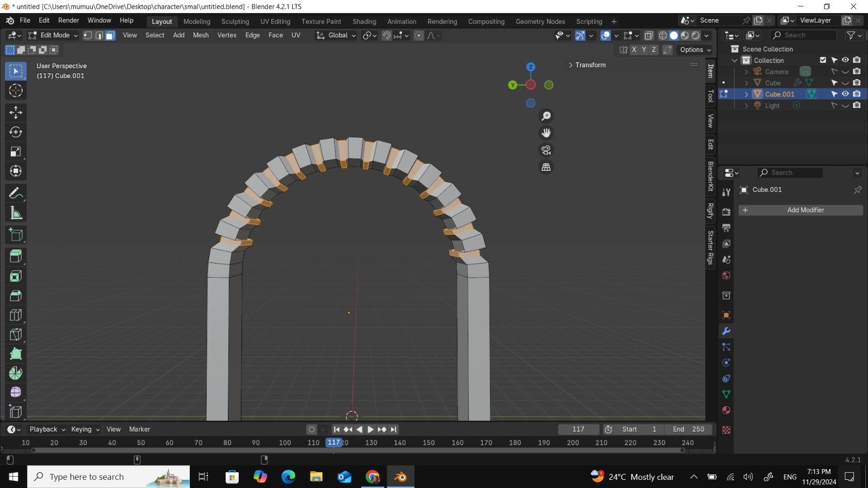This screenshot has width=868, height=488.
Task: Select the Scale tool
Action: tap(16, 151)
